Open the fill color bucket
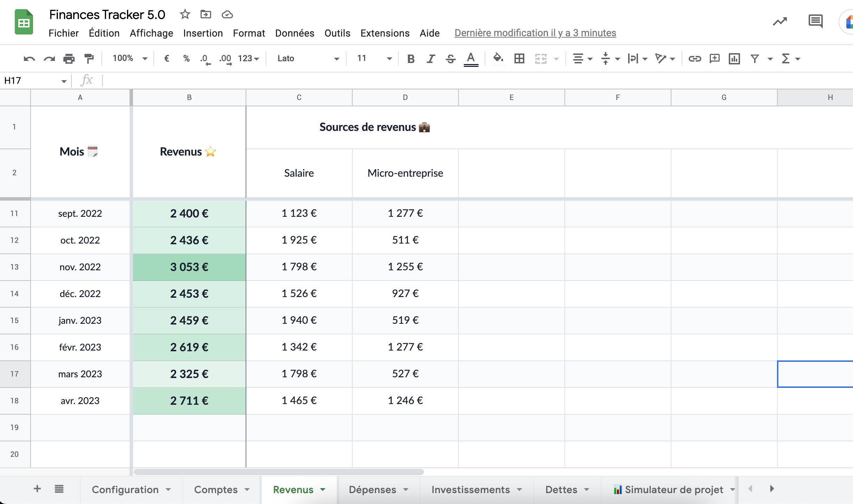853x504 pixels. coord(498,58)
